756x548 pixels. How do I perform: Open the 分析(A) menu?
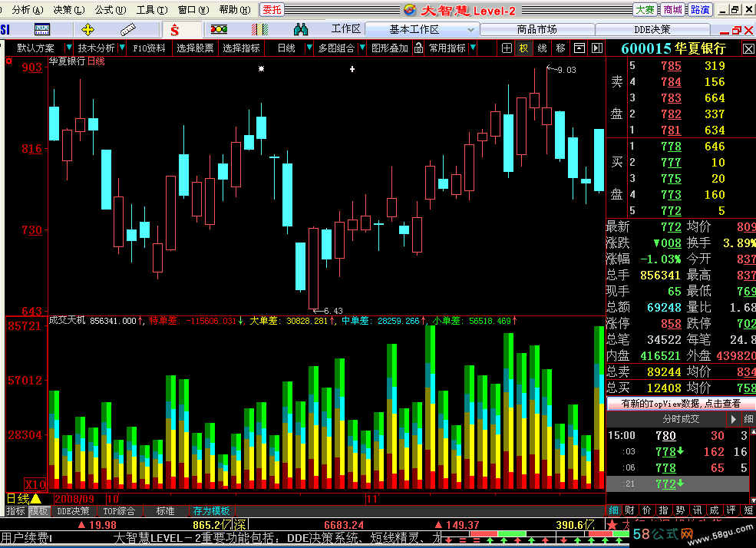[27, 10]
